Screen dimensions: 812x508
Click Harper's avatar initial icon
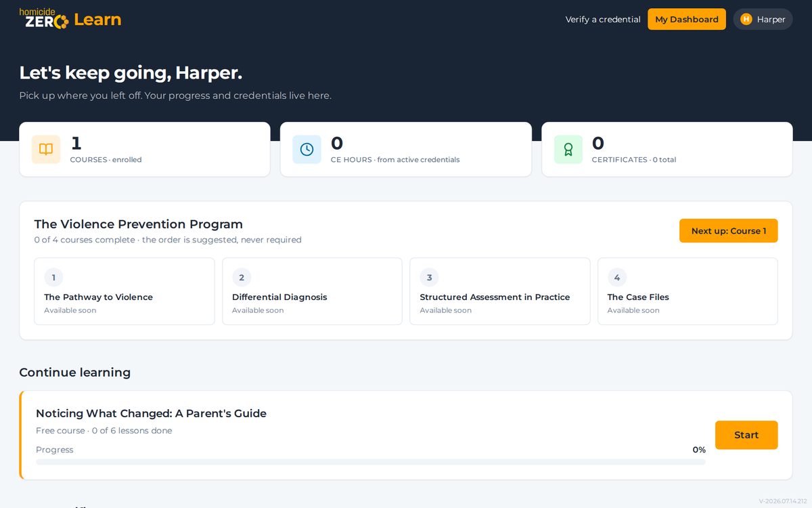[746, 19]
